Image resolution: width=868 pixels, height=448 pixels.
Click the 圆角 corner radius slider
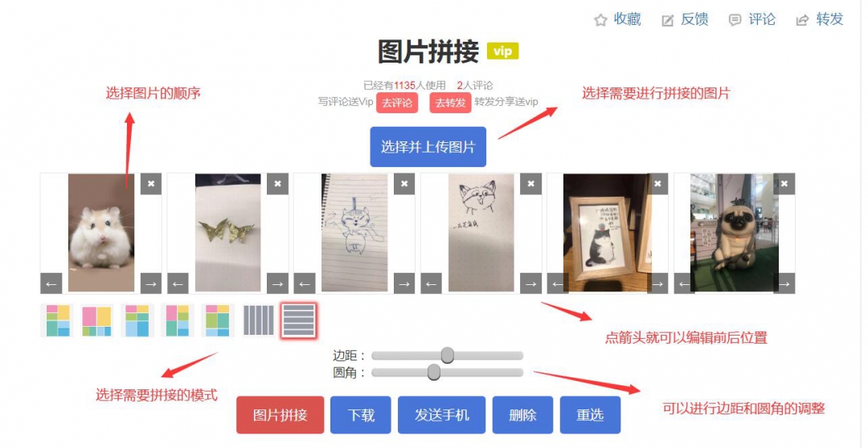[448, 373]
